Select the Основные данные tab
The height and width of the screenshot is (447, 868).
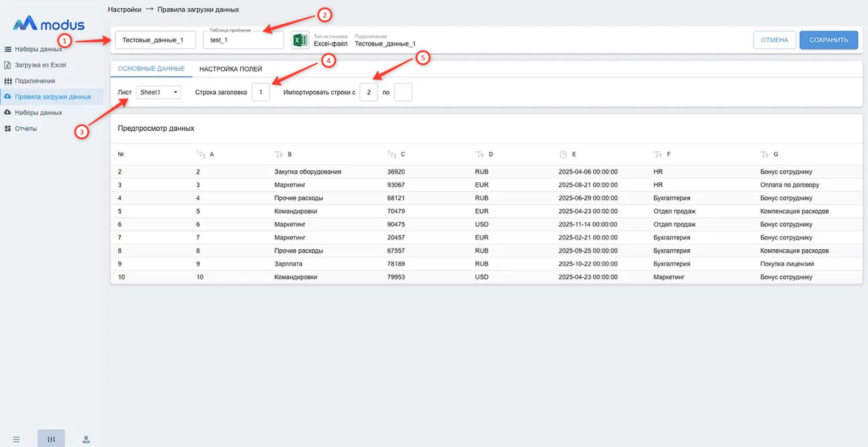151,69
